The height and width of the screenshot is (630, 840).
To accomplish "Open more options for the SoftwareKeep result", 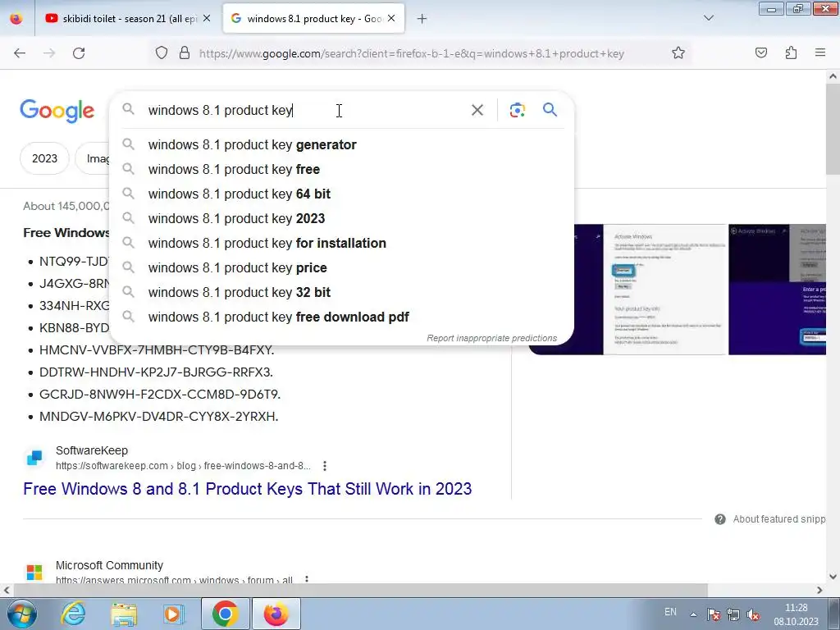I will click(325, 466).
